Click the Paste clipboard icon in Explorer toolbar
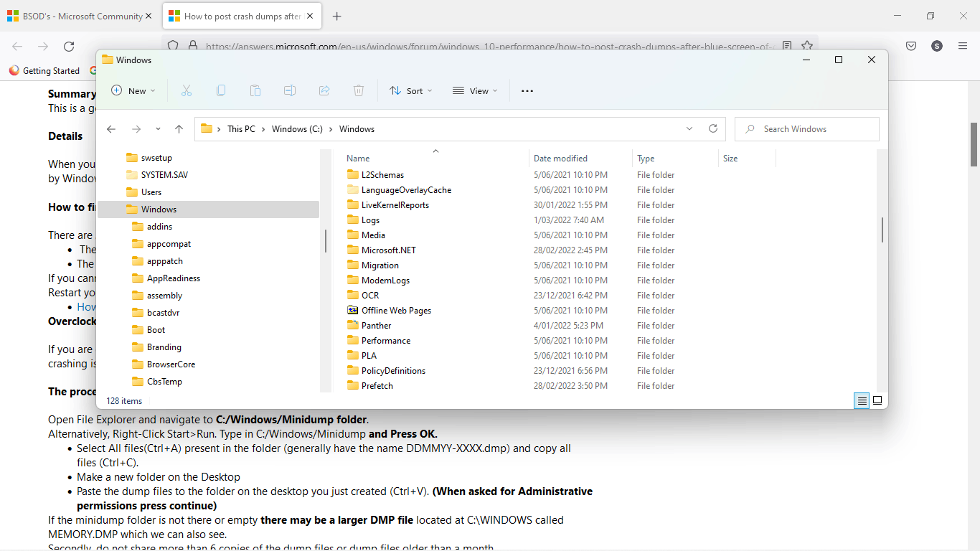This screenshot has width=980, height=551. [x=255, y=91]
